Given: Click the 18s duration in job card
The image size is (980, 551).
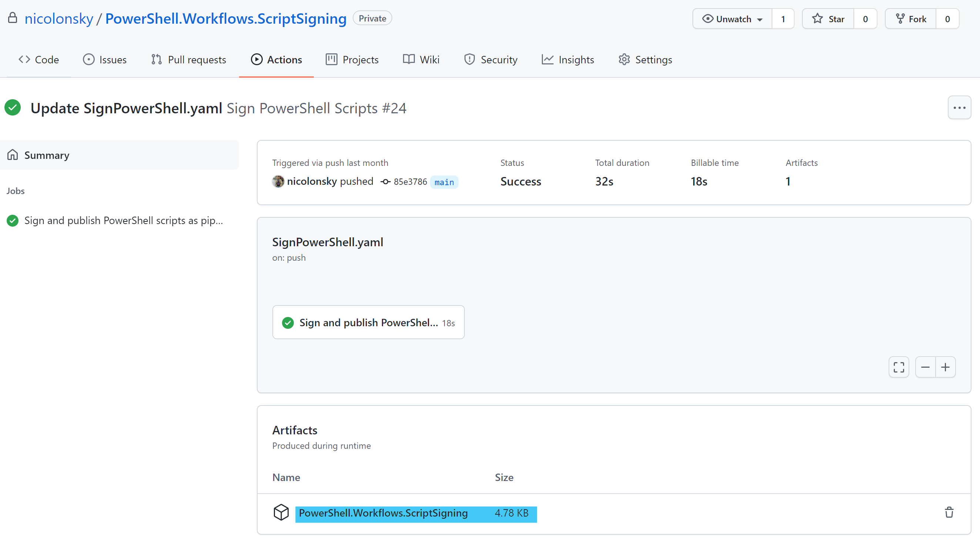Looking at the screenshot, I should (449, 323).
